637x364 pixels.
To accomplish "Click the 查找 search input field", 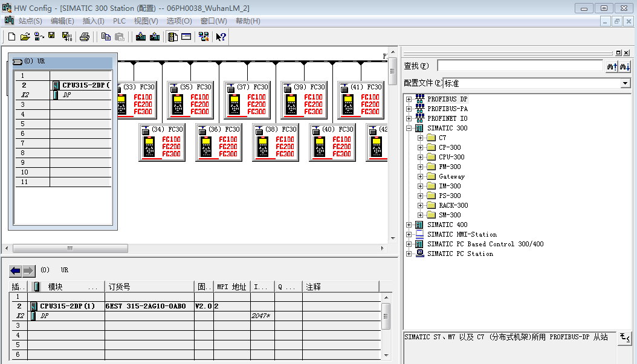I will click(520, 66).
